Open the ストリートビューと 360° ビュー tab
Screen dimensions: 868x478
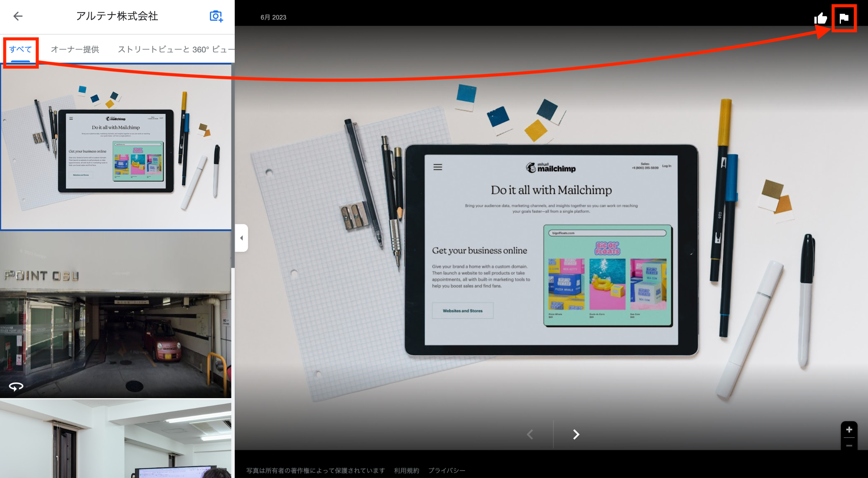coord(176,49)
